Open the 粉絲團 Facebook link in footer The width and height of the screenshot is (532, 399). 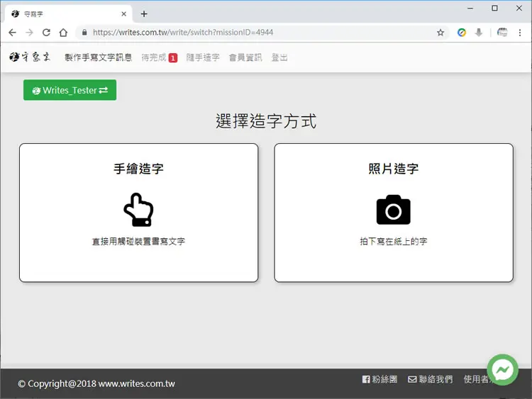click(x=379, y=379)
